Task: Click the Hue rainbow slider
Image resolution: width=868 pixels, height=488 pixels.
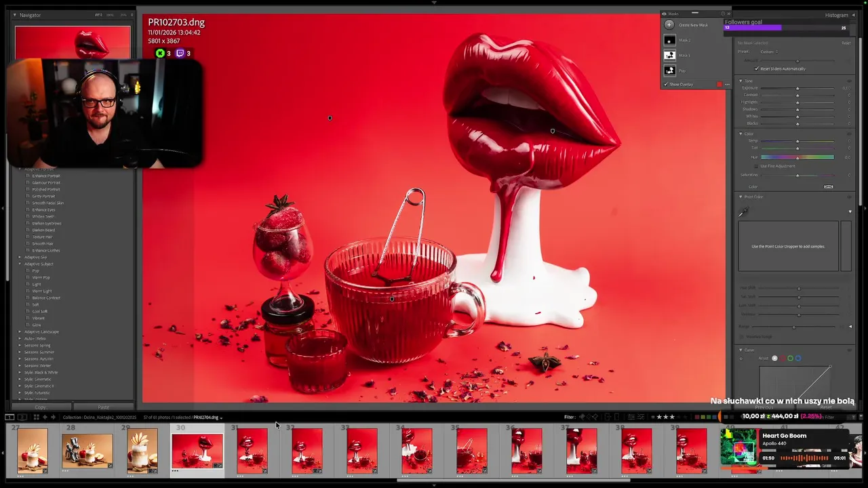Action: (797, 157)
